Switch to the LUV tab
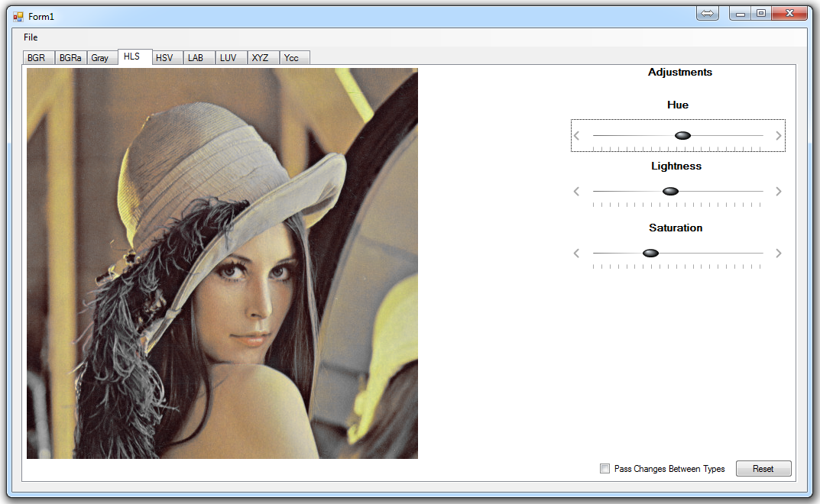Viewport: 820px width, 504px height. click(231, 57)
